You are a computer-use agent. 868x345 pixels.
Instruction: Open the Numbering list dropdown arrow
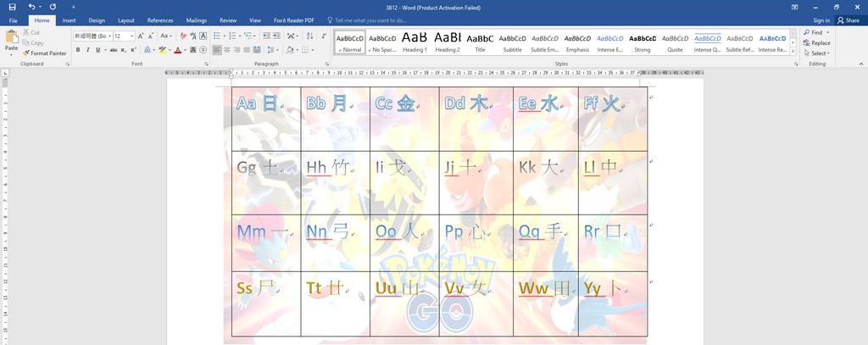point(238,36)
